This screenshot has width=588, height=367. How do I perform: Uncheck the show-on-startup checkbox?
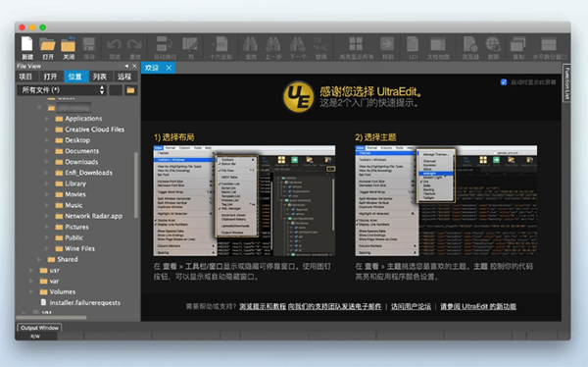504,81
